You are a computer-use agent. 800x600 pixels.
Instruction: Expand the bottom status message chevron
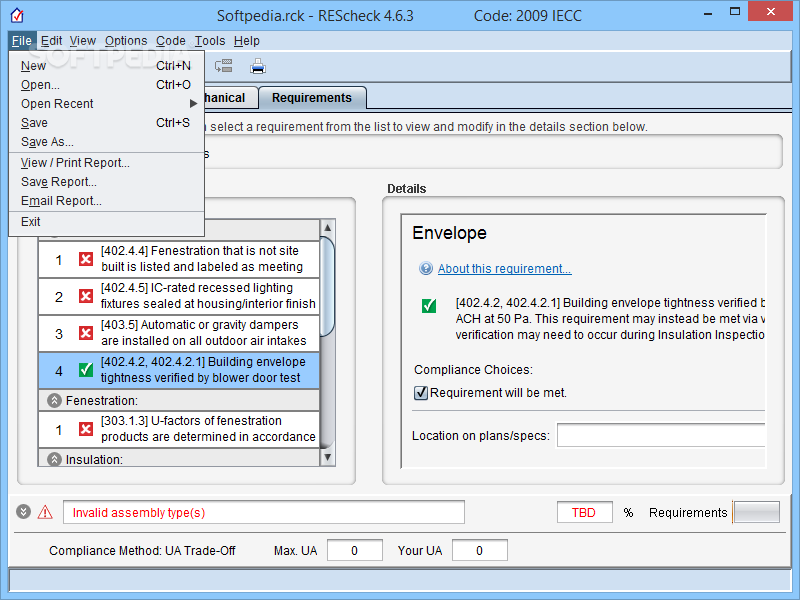coord(23,511)
